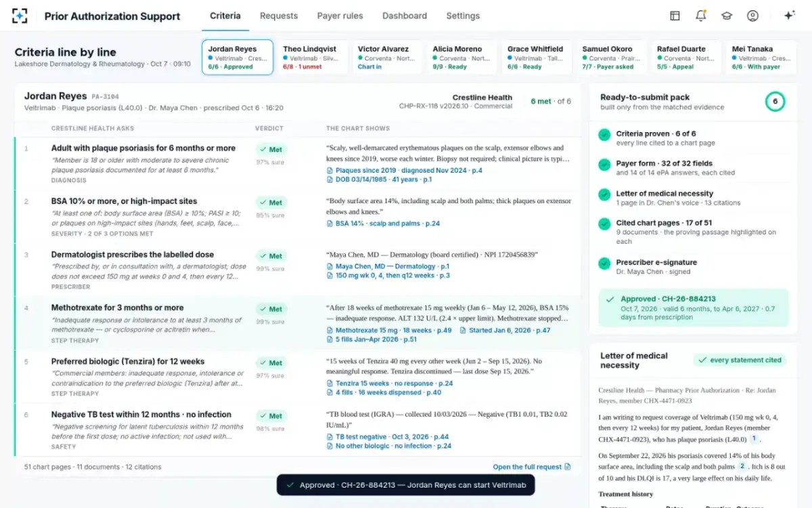Open the Settings tab

point(463,16)
